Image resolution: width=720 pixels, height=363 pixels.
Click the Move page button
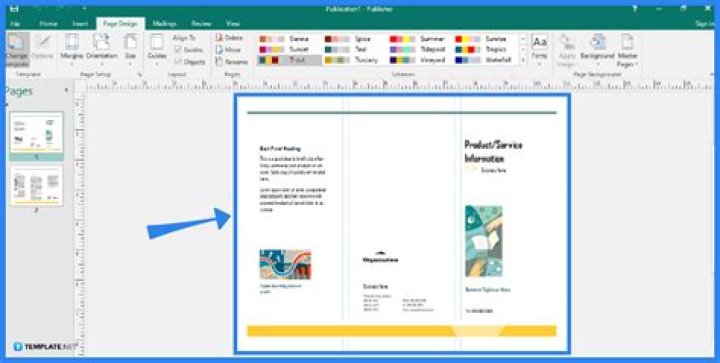pyautogui.click(x=228, y=50)
